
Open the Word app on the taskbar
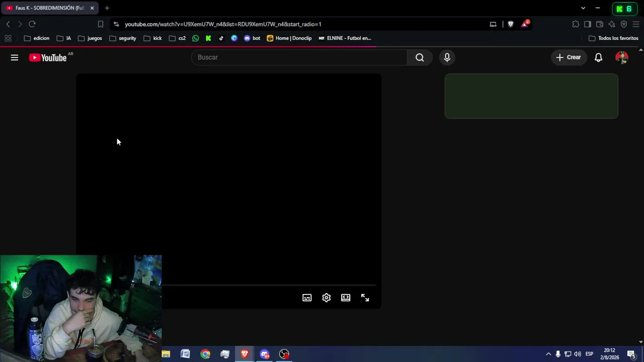coord(186,354)
